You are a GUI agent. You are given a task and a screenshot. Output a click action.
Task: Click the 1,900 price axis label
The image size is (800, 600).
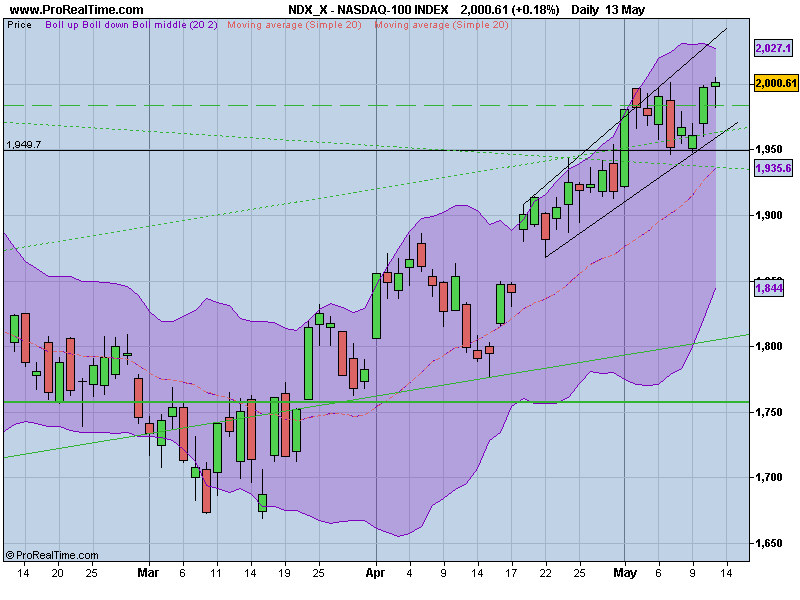[x=769, y=215]
